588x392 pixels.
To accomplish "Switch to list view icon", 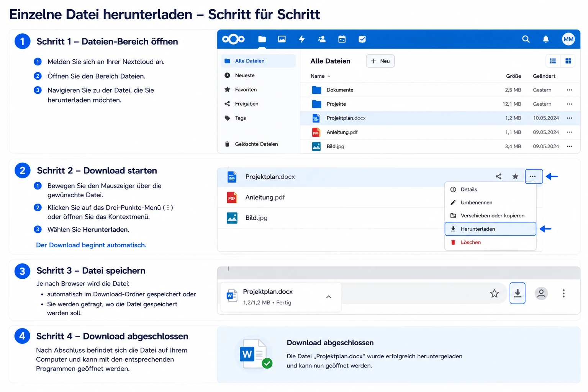I will tap(553, 61).
